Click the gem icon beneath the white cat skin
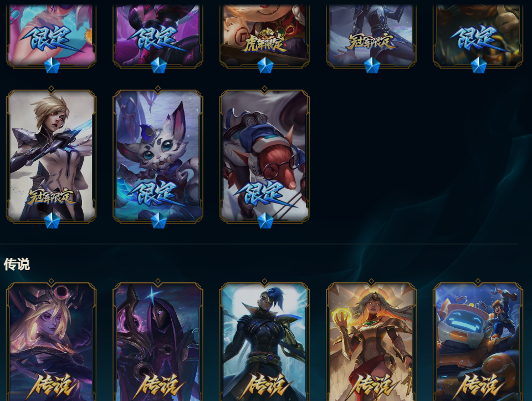Viewport: 532px width, 401px height. [x=158, y=221]
